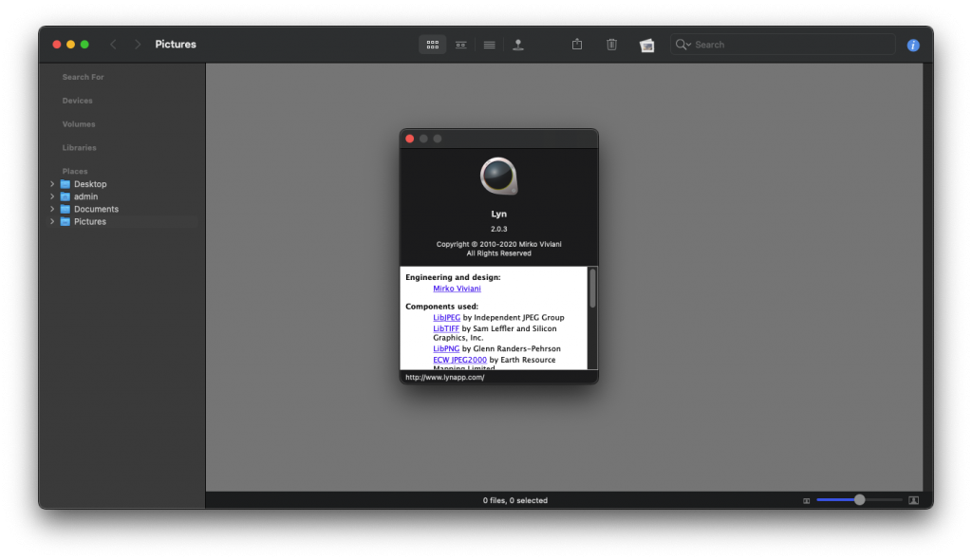This screenshot has height=560, width=972.
Task: Zoom the main window with green button
Action: [x=84, y=45]
